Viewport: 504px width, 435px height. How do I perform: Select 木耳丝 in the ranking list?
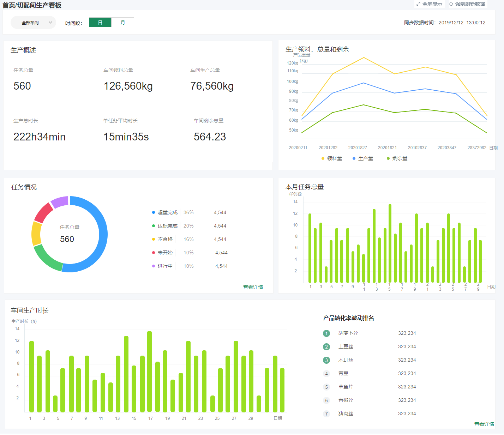[346, 360]
